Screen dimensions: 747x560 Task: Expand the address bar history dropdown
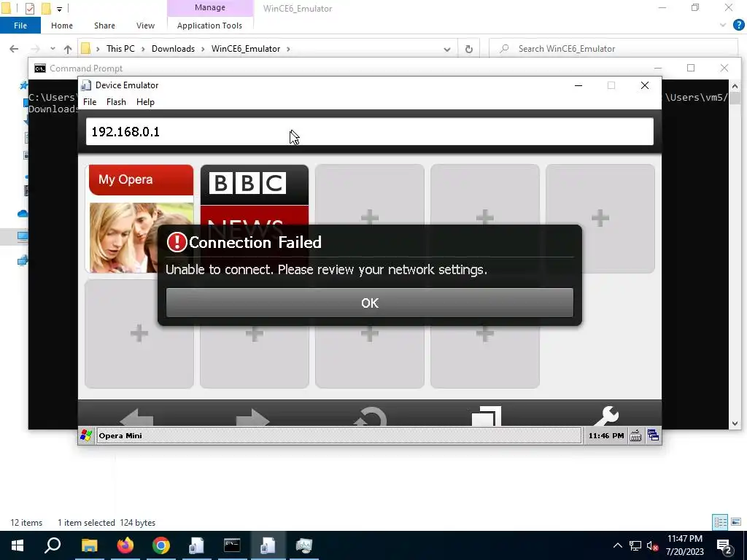point(447,49)
